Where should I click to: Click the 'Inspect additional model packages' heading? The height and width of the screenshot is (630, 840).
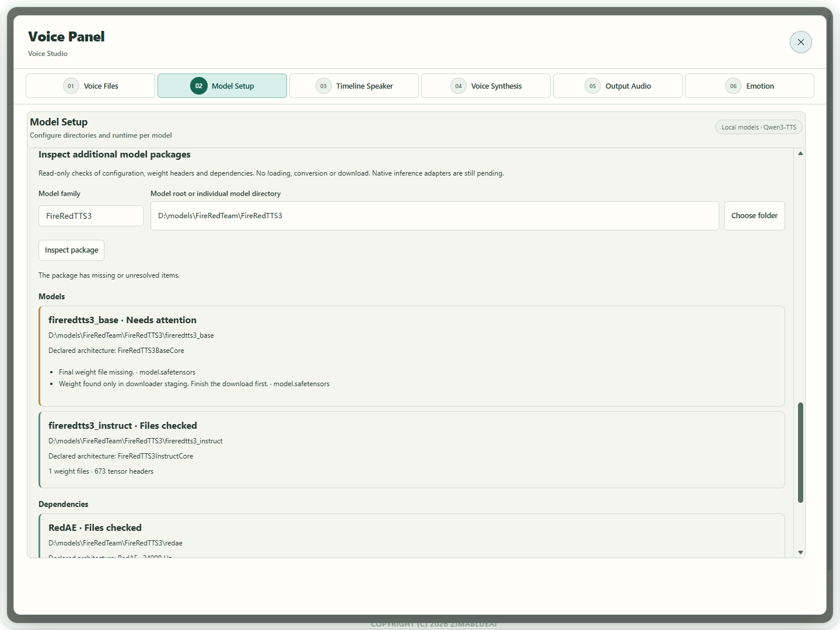coord(114,155)
